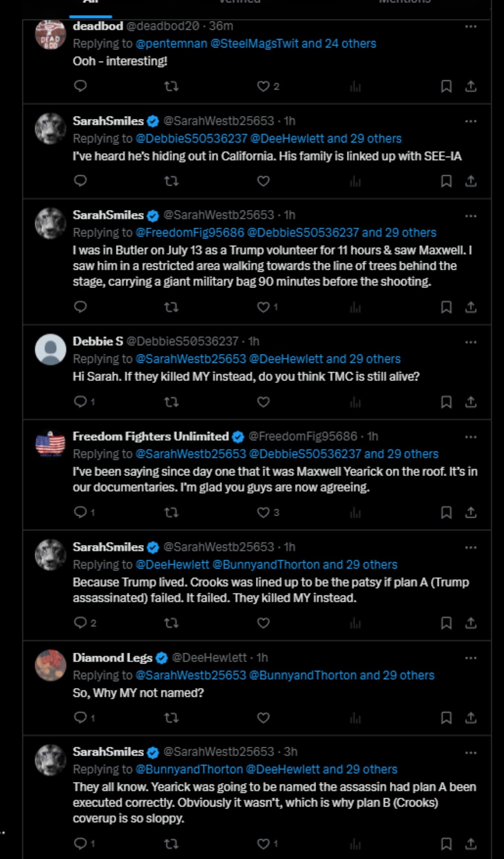Open Debbie S's default profile avatar
504x859 pixels.
coord(51,350)
